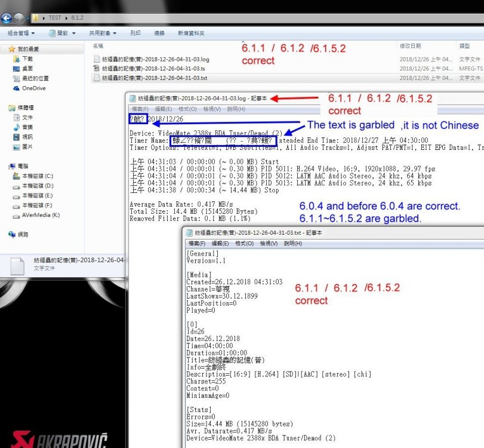484x448 pixels.
Task: Open the AVerMedia (K:) drive icon
Action: (17, 216)
